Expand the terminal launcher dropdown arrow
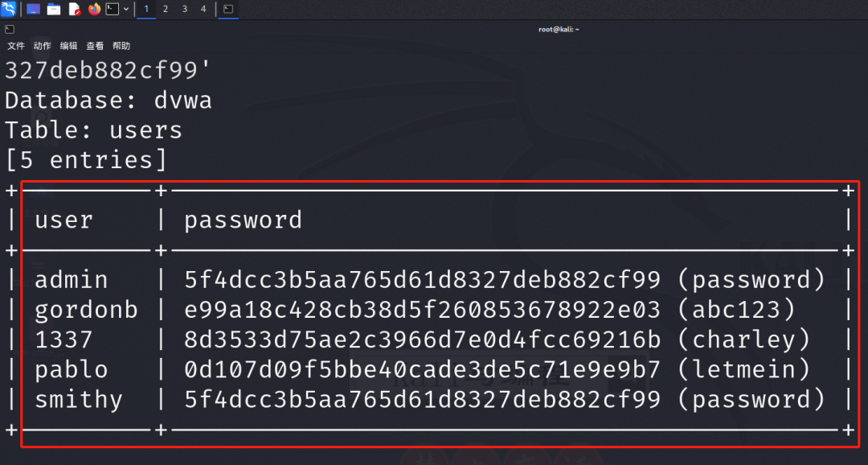This screenshot has width=868, height=465. 126,9
